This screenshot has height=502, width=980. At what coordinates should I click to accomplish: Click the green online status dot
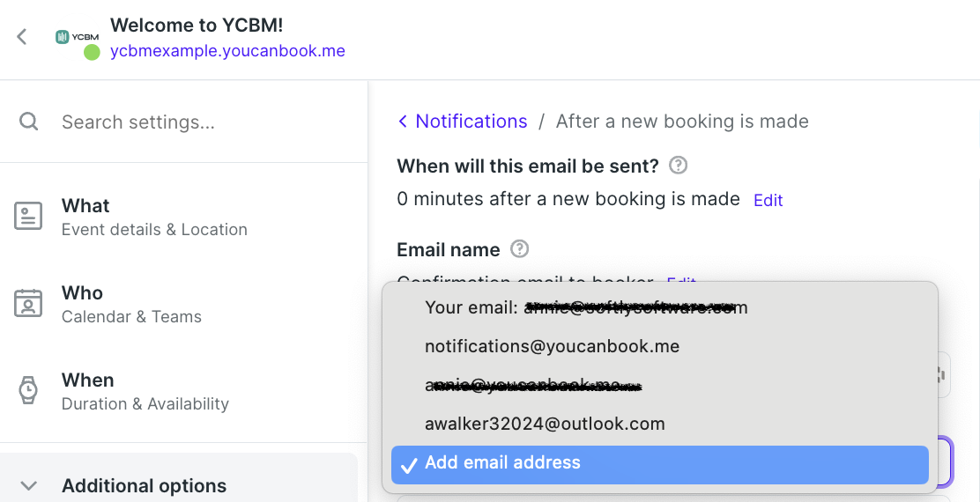coord(92,53)
